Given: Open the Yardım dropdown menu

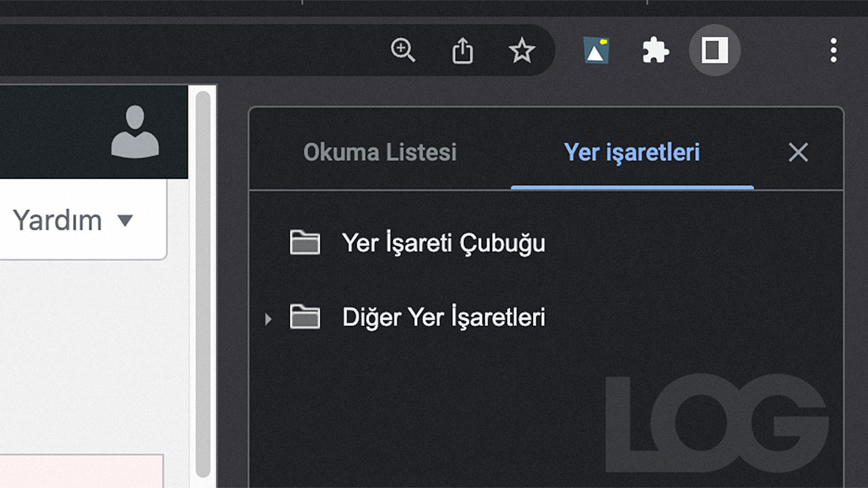Looking at the screenshot, I should click(73, 220).
